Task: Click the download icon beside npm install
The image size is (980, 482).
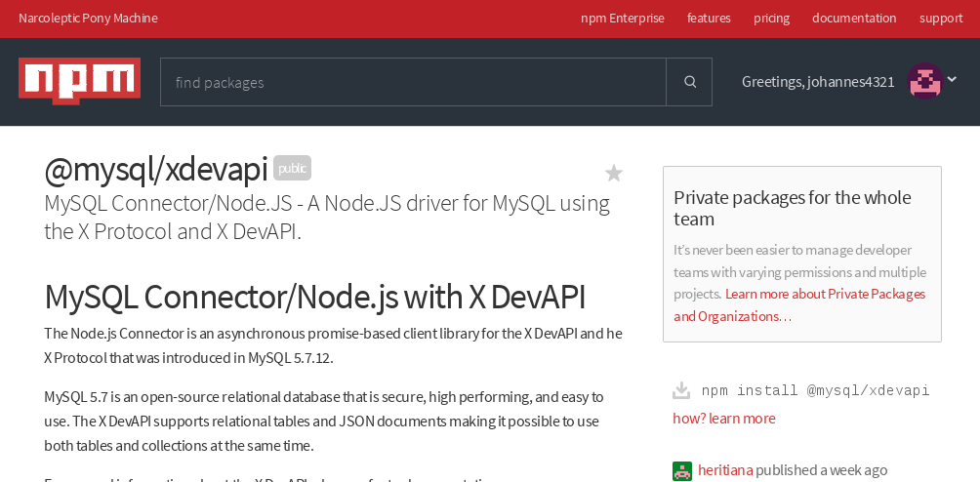Action: 681,391
